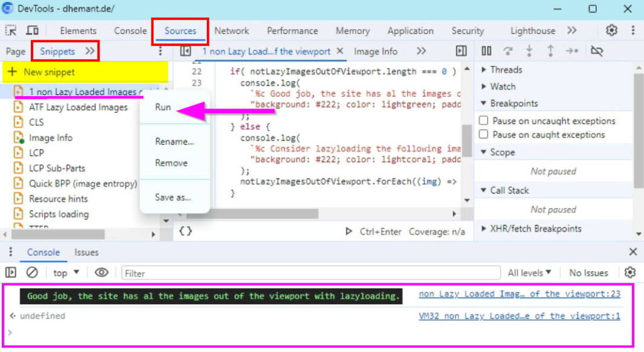Click the New snippet button

[86, 72]
